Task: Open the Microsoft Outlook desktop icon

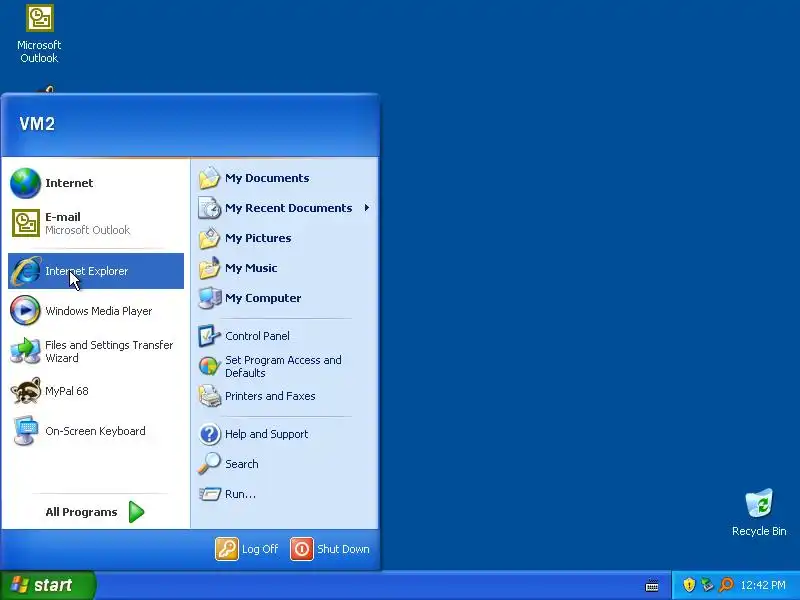Action: tap(39, 33)
